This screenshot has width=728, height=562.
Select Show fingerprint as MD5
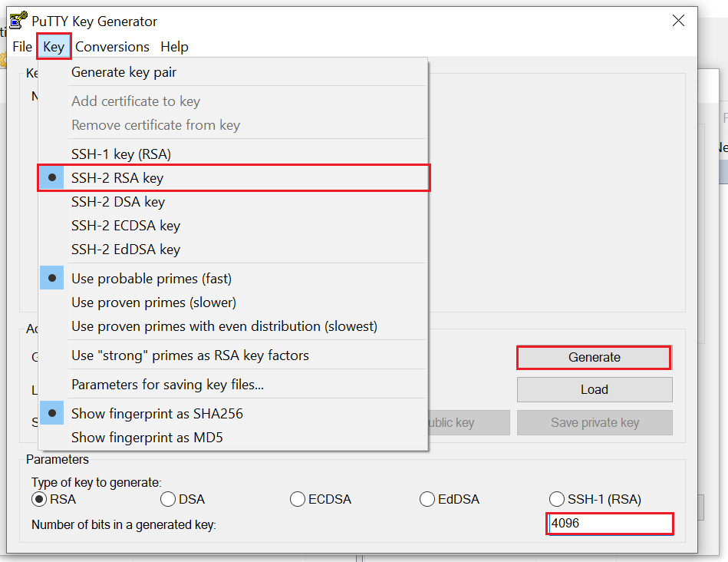click(233, 437)
